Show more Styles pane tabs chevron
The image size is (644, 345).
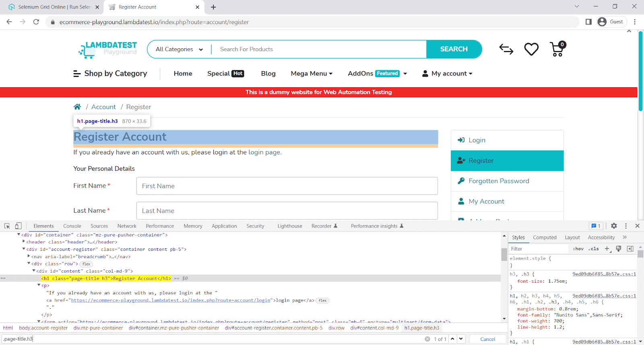coord(625,237)
